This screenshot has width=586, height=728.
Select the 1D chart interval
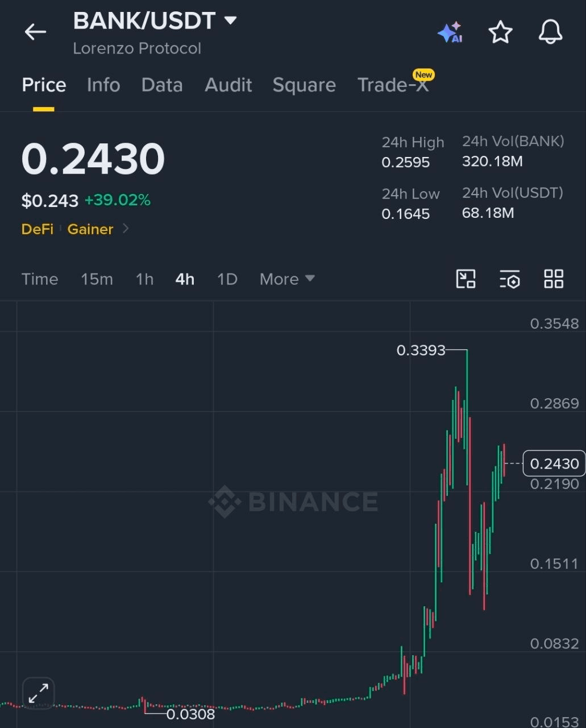click(x=227, y=279)
